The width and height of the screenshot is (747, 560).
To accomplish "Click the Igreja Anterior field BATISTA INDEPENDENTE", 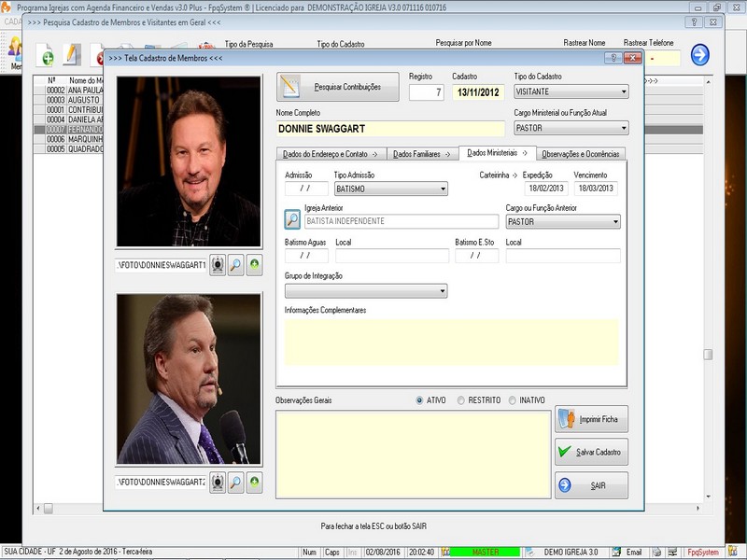I will coord(402,221).
